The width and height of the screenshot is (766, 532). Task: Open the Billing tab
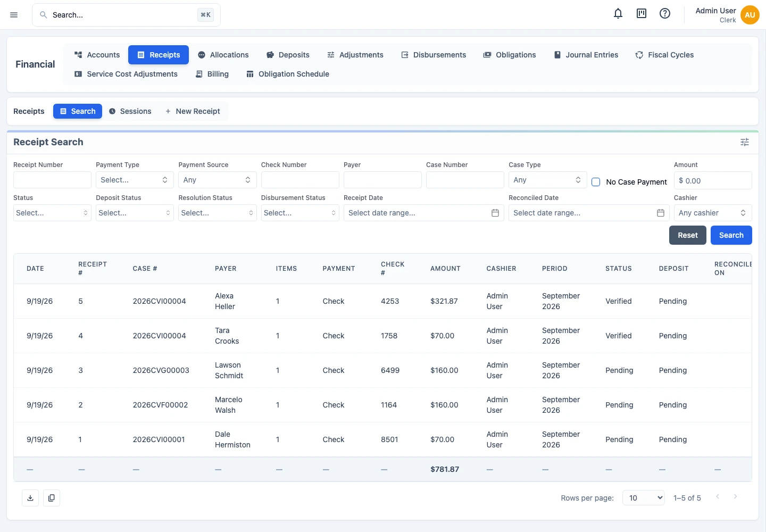pos(212,74)
